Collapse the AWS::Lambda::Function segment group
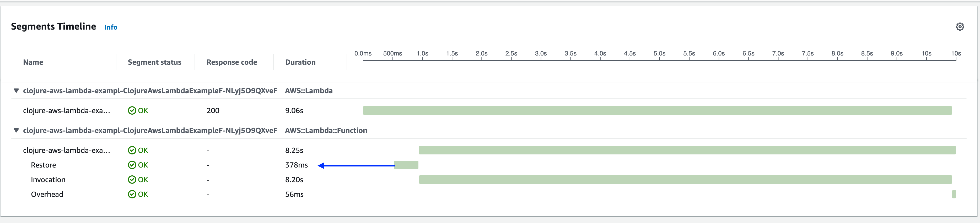The height and width of the screenshot is (223, 980). pyautogui.click(x=16, y=130)
